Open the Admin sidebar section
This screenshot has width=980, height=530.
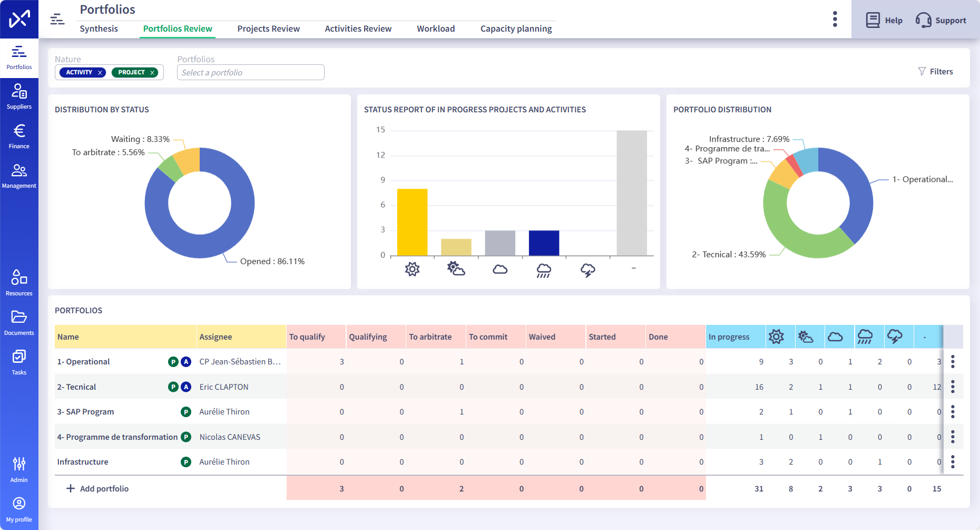(x=19, y=470)
